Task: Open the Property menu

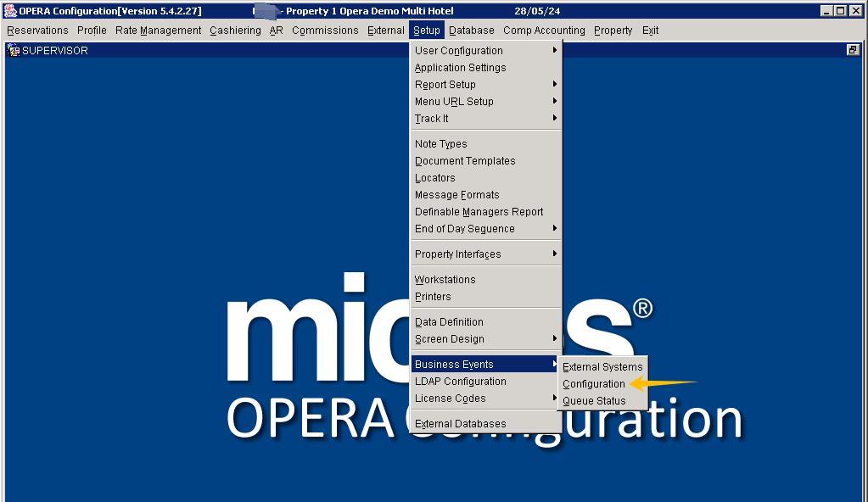Action: click(613, 31)
